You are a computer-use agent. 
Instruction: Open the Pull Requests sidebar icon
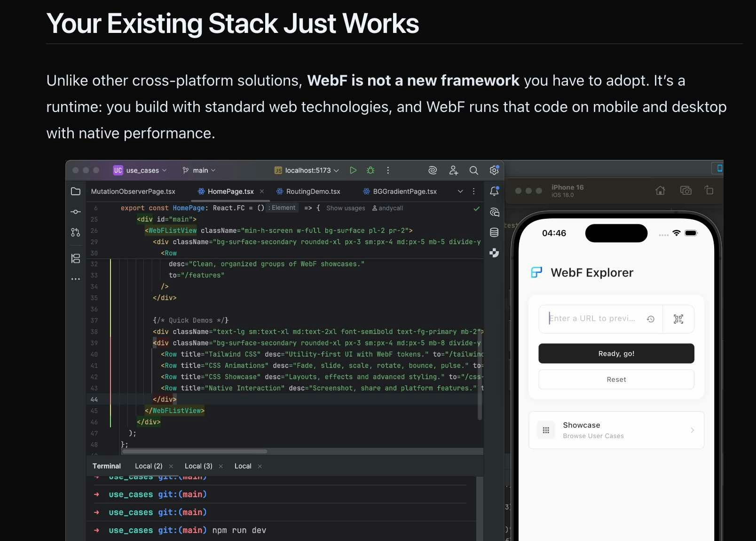pyautogui.click(x=76, y=232)
